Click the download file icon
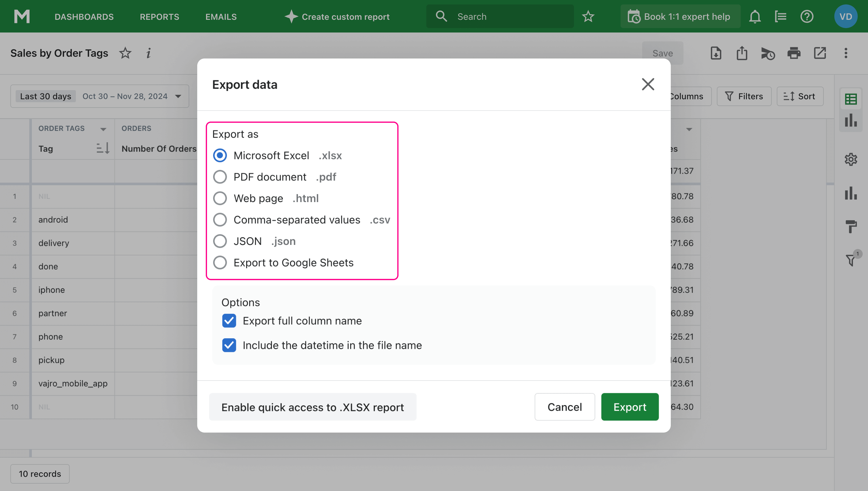Viewport: 868px width, 491px height. (715, 53)
